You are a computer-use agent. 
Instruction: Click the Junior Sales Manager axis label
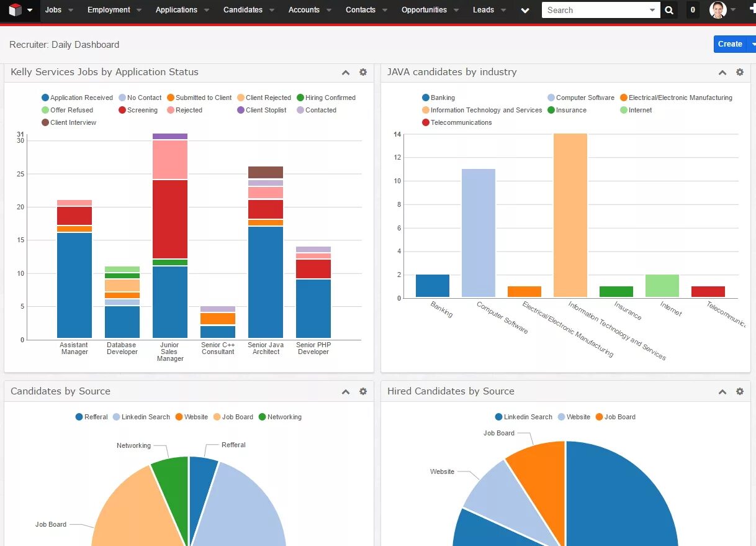pos(170,352)
